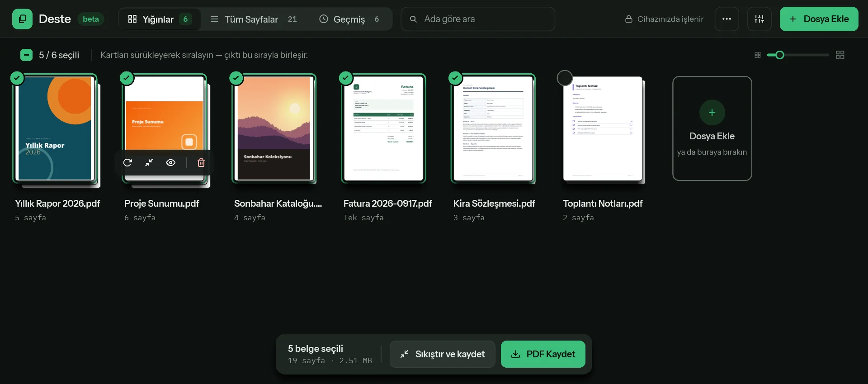
Task: Click the small grid size icon
Action: coord(758,55)
